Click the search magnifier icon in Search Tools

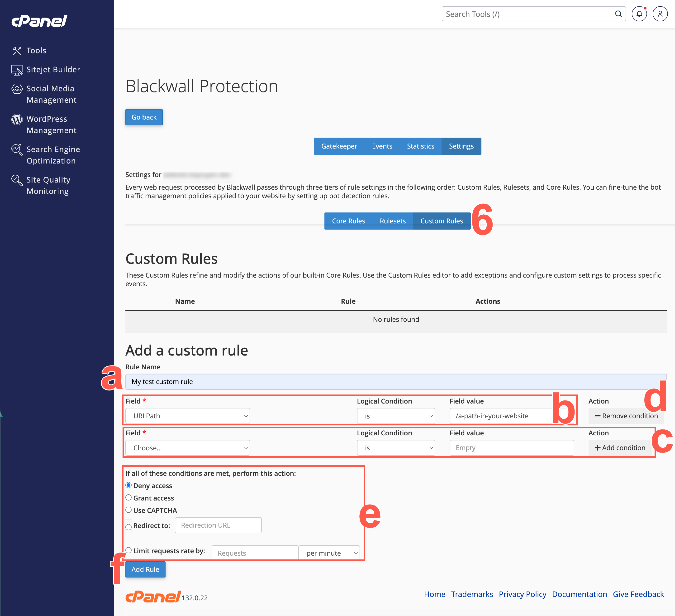[618, 14]
